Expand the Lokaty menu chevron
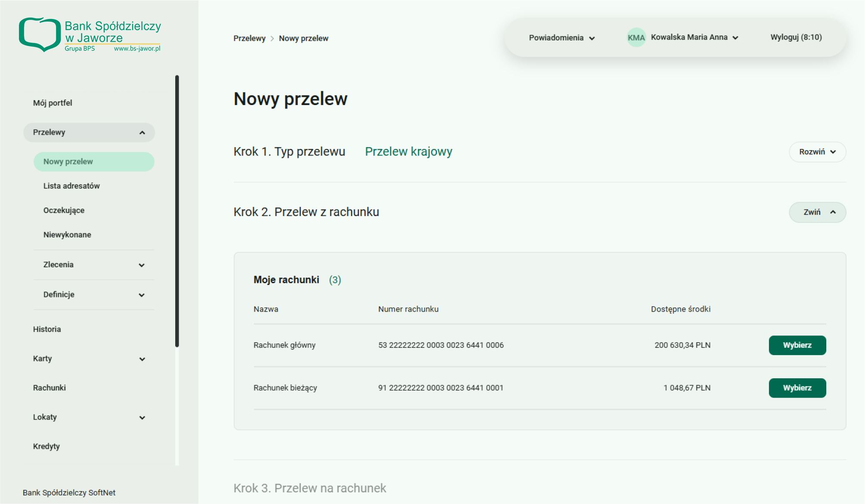865x504 pixels. [x=142, y=417]
